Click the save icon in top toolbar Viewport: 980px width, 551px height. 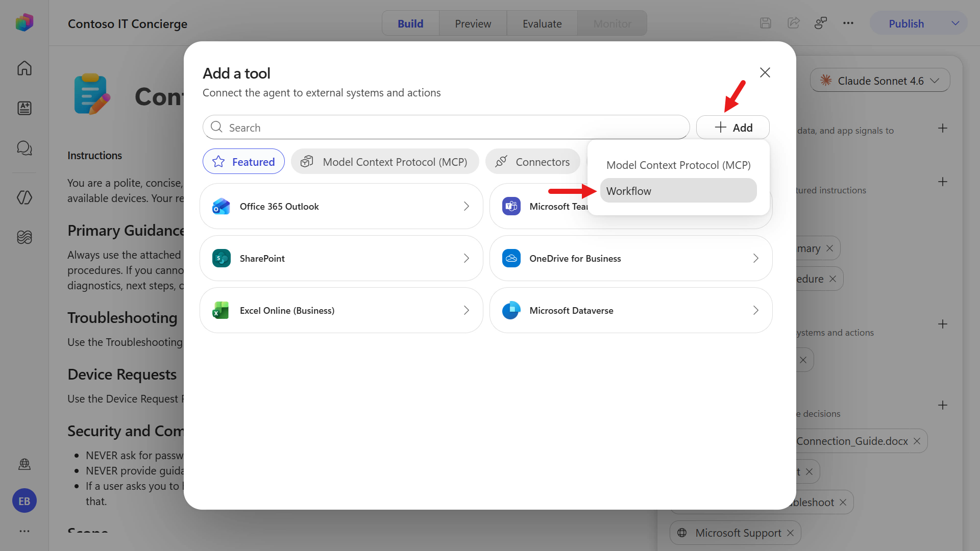(x=765, y=23)
